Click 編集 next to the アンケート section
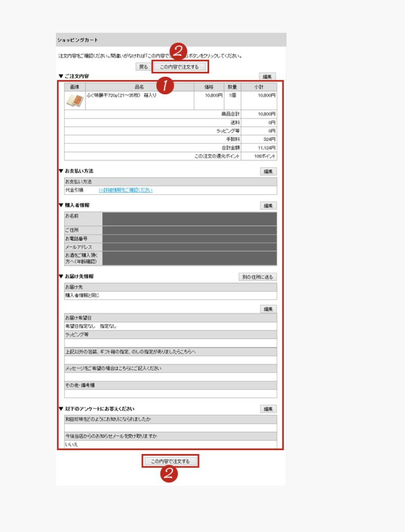 [x=268, y=409]
